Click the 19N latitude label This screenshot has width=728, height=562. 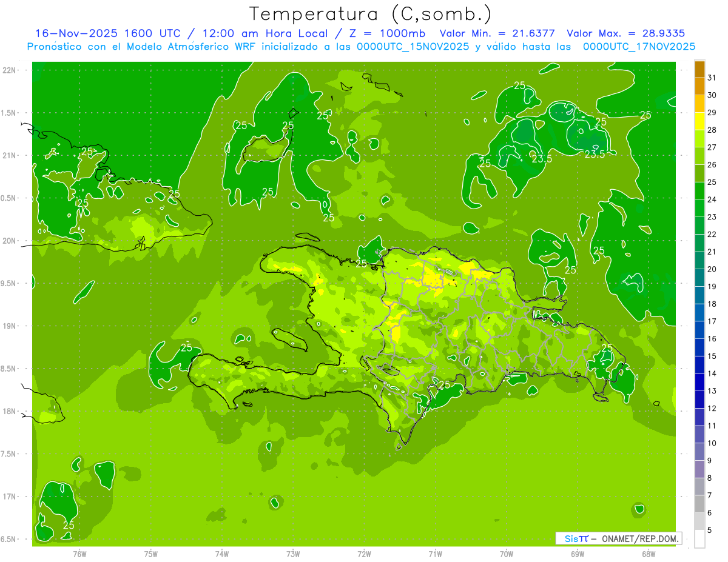coord(10,326)
